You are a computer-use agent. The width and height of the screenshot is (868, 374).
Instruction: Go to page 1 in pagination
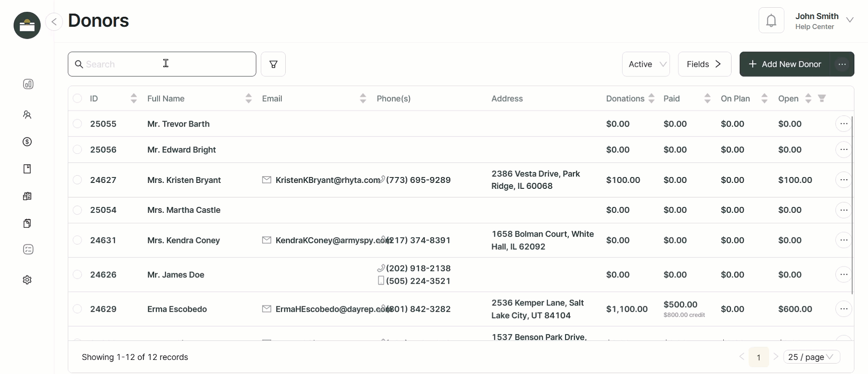point(759,357)
